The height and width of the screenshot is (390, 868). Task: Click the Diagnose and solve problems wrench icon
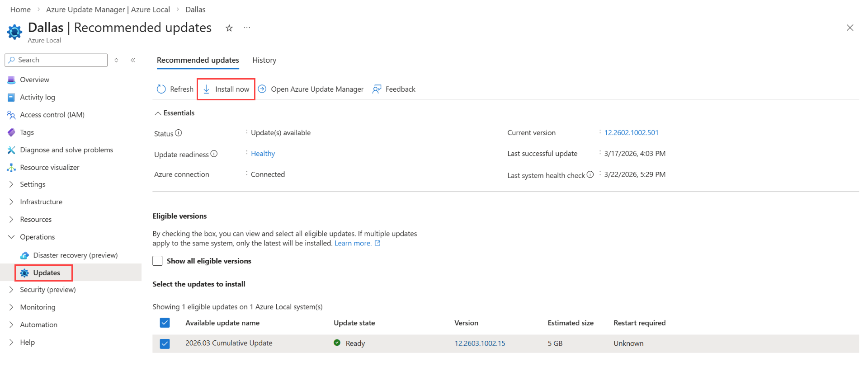(11, 150)
